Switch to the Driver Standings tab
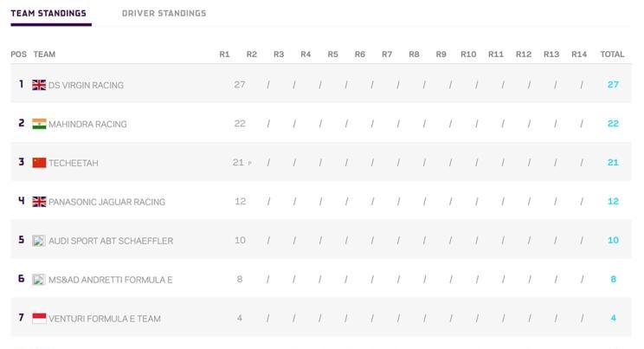 164,13
